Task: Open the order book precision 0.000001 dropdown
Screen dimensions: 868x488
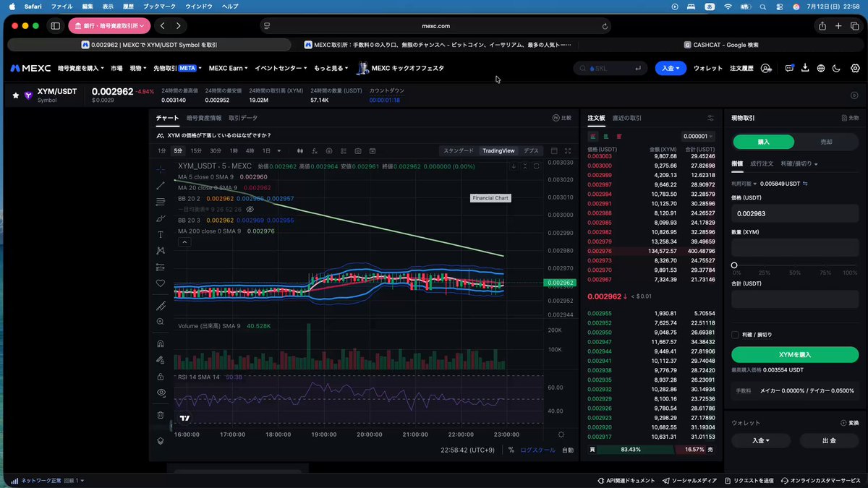Action: [x=698, y=136]
